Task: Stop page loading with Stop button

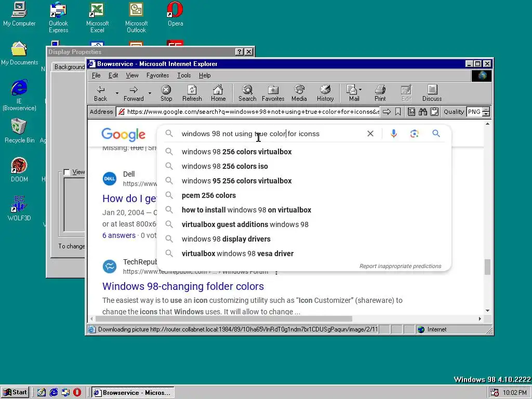Action: click(166, 94)
